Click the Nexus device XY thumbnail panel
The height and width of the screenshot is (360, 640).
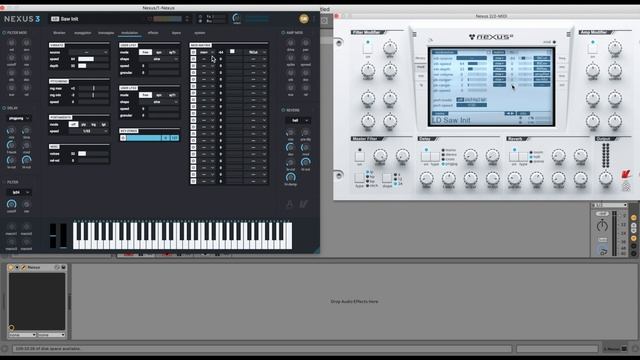click(37, 301)
